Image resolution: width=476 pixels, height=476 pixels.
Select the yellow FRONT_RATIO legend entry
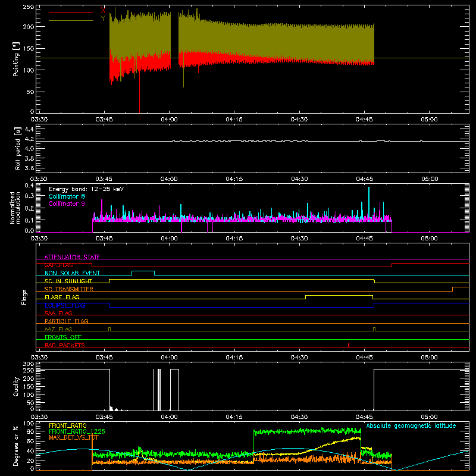click(x=68, y=425)
